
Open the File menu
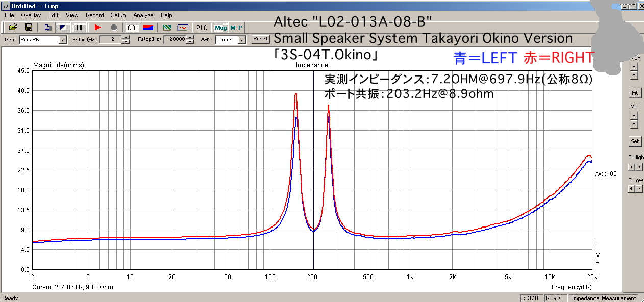click(9, 15)
